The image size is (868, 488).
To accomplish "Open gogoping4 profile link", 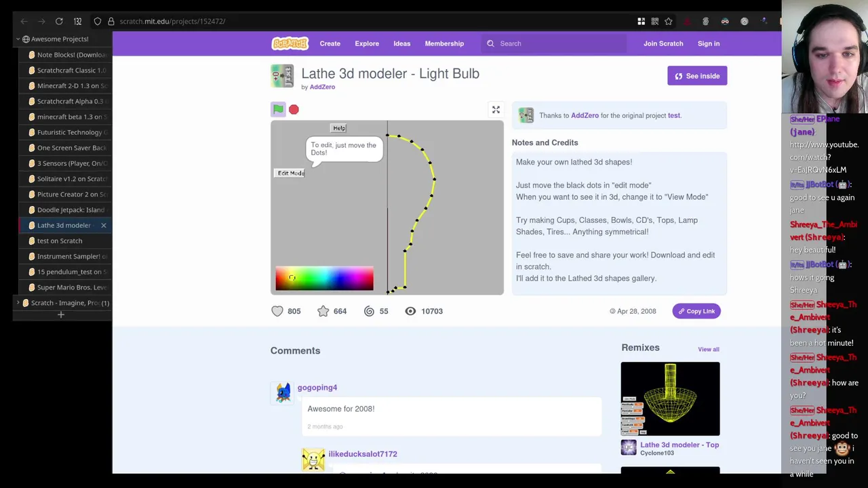I will point(317,388).
